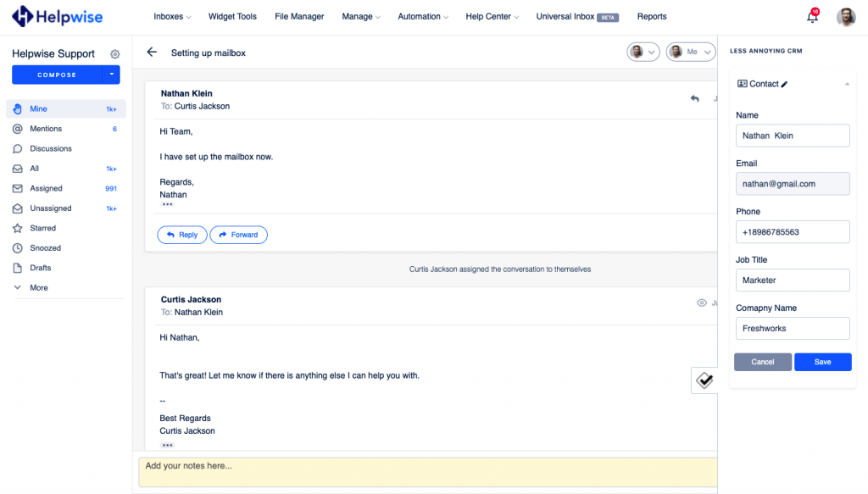Open the notifications bell
868x494 pixels.
point(812,17)
